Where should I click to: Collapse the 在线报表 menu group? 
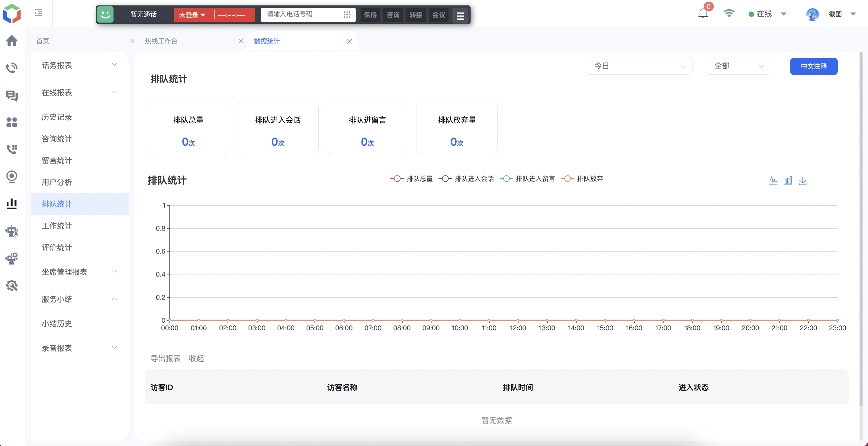(79, 92)
